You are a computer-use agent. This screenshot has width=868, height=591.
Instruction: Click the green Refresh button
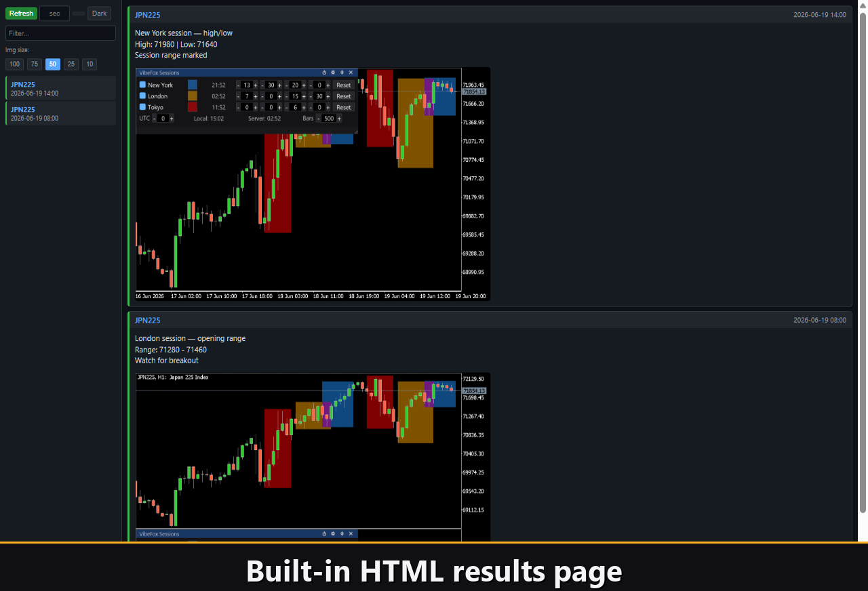[x=21, y=14]
